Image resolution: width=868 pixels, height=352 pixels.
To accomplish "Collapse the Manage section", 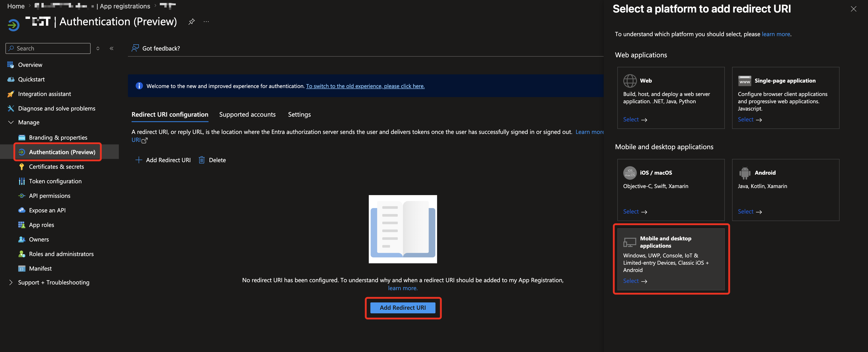I will 11,122.
